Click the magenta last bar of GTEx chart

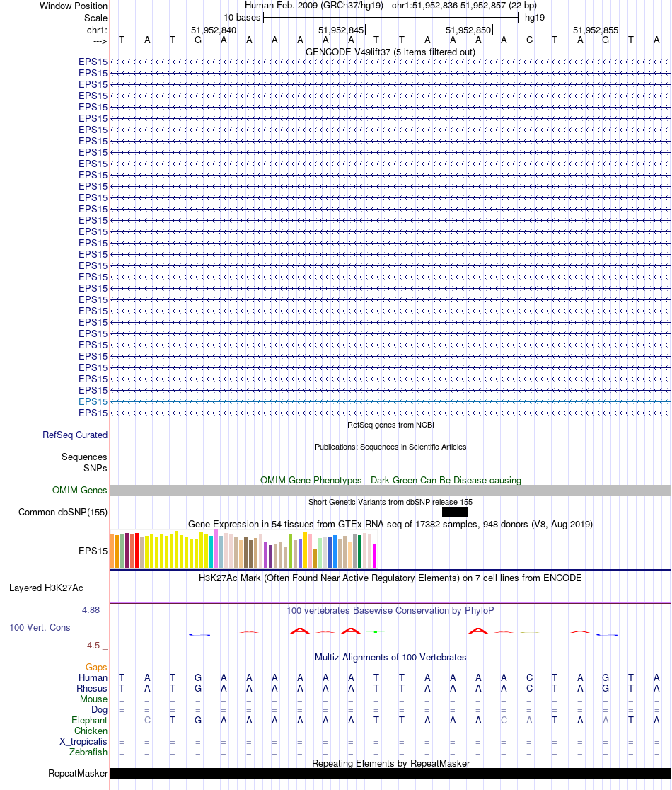(374, 556)
